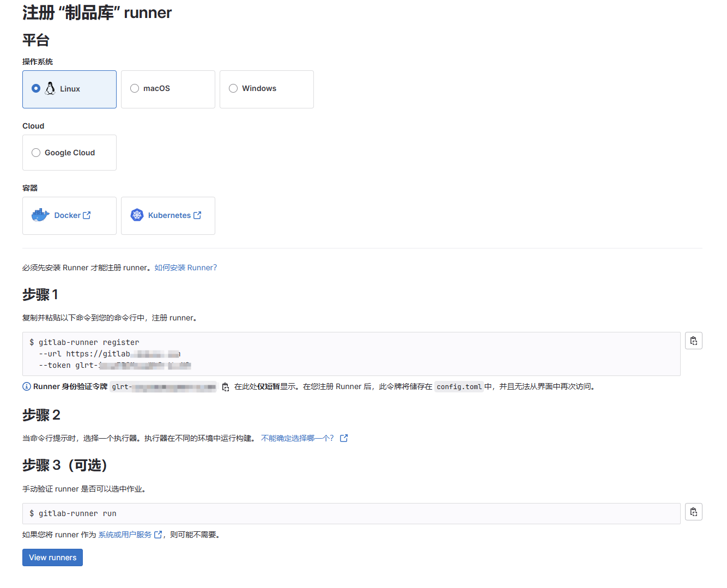Copy the gitlab-runner run command
This screenshot has width=727, height=588.
694,512
